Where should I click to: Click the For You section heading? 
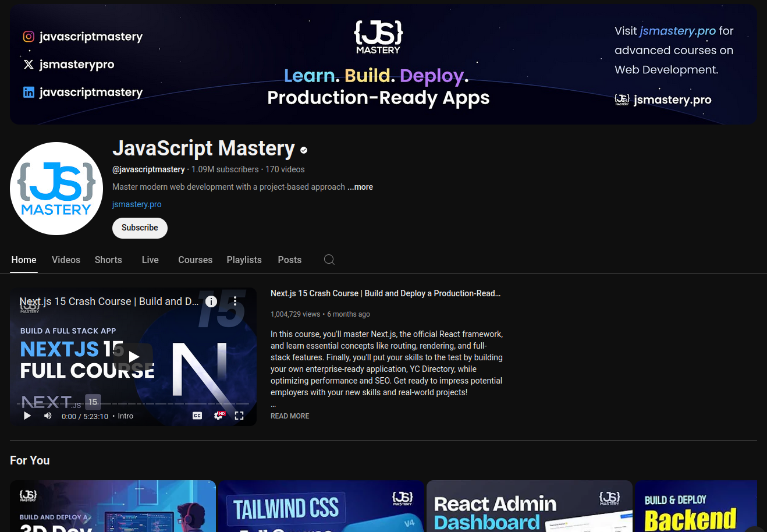(x=30, y=460)
